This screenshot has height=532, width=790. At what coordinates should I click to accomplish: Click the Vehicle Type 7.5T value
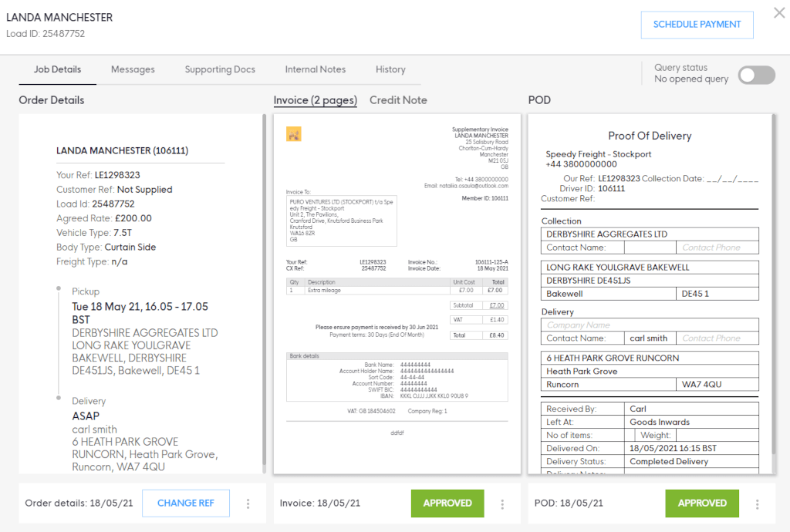pos(123,233)
